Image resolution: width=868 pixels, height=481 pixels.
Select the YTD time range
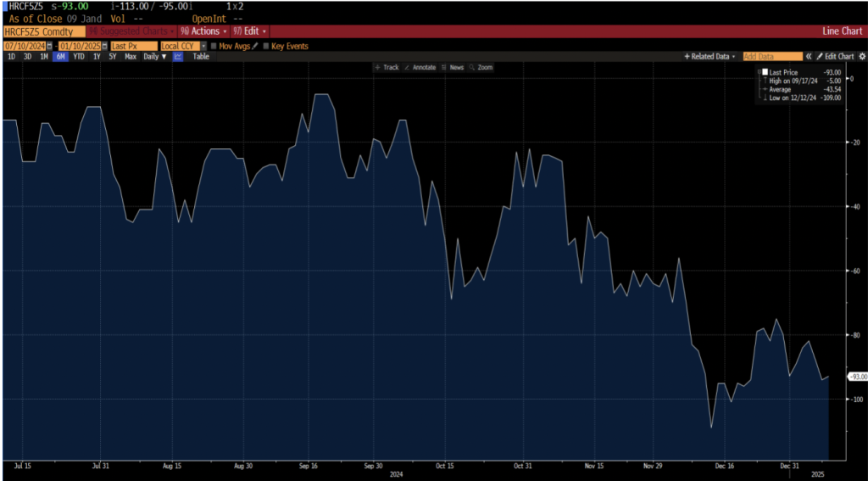[x=79, y=57]
